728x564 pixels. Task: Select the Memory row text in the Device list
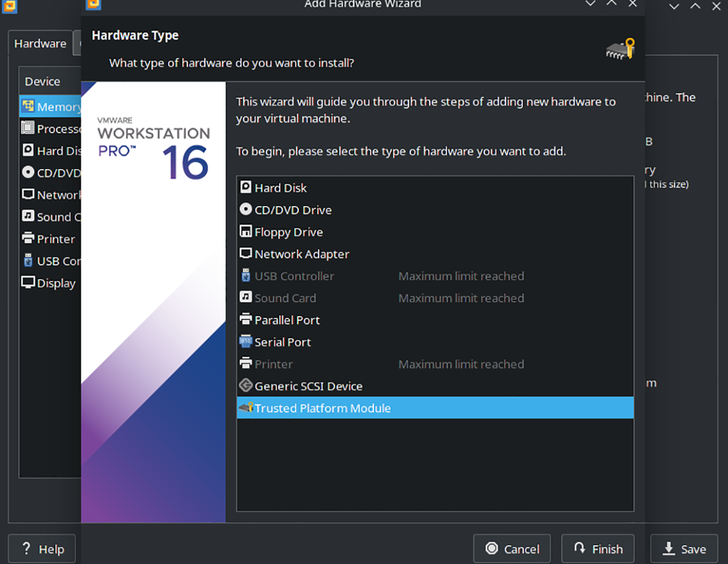pos(59,107)
